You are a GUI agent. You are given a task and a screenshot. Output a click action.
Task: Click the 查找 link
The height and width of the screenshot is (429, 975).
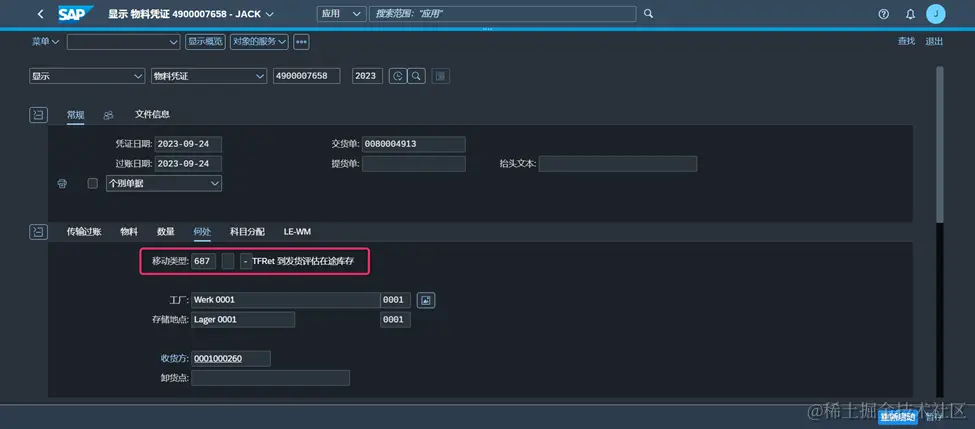point(906,42)
